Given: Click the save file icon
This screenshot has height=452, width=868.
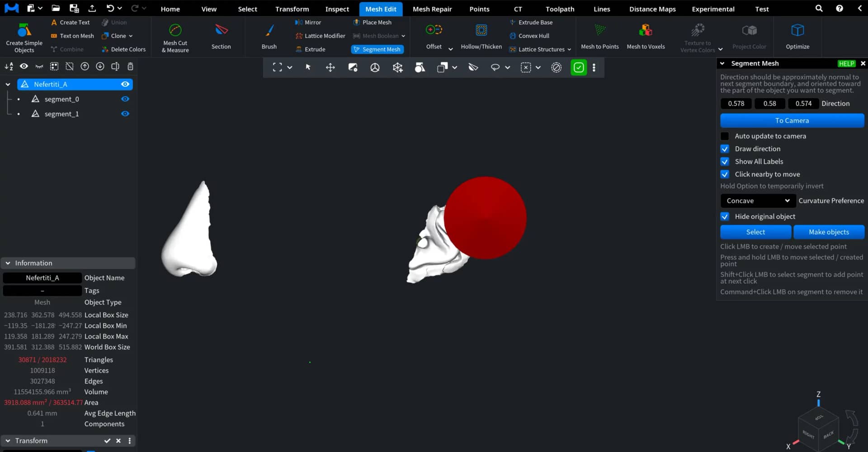Looking at the screenshot, I should 74,8.
